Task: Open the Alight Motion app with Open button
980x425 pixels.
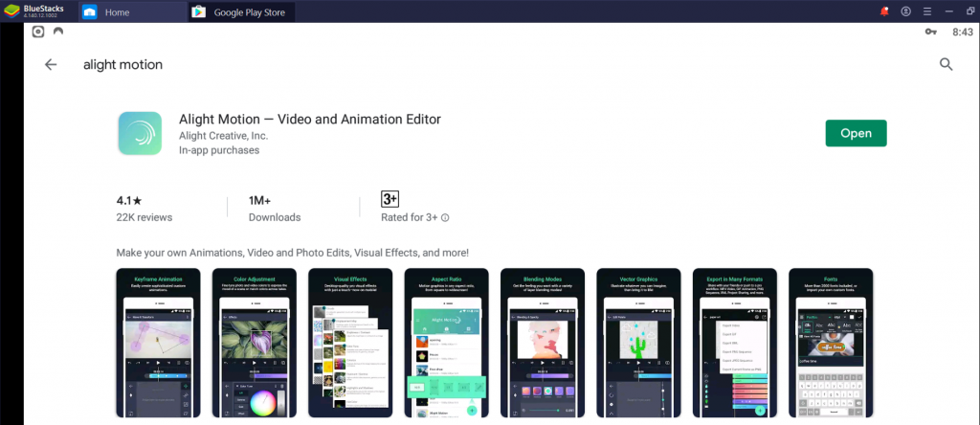Action: (856, 133)
